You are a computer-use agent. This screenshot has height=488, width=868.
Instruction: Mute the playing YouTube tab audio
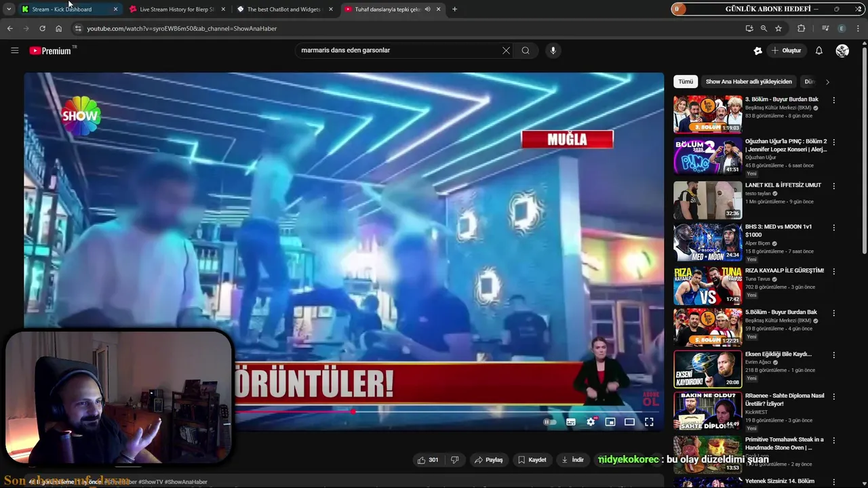click(x=427, y=9)
